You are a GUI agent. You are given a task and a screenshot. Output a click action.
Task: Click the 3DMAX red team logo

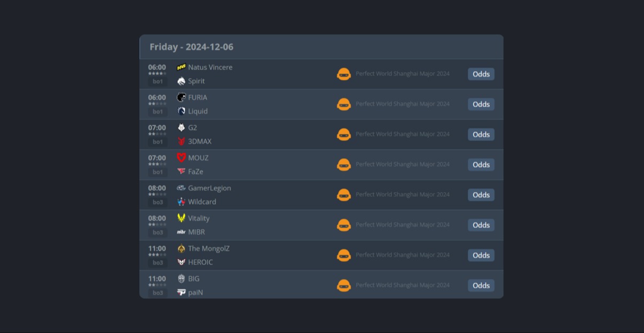tap(182, 142)
